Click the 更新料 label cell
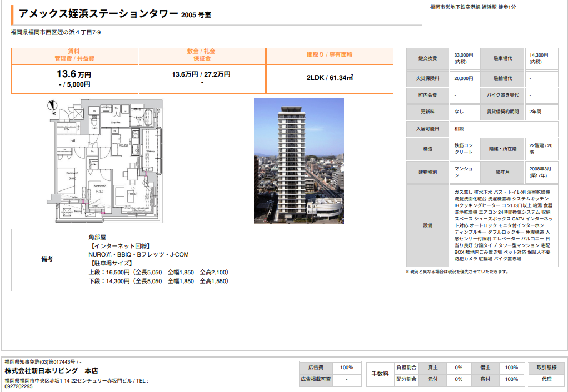The image size is (568, 392). pos(427,112)
